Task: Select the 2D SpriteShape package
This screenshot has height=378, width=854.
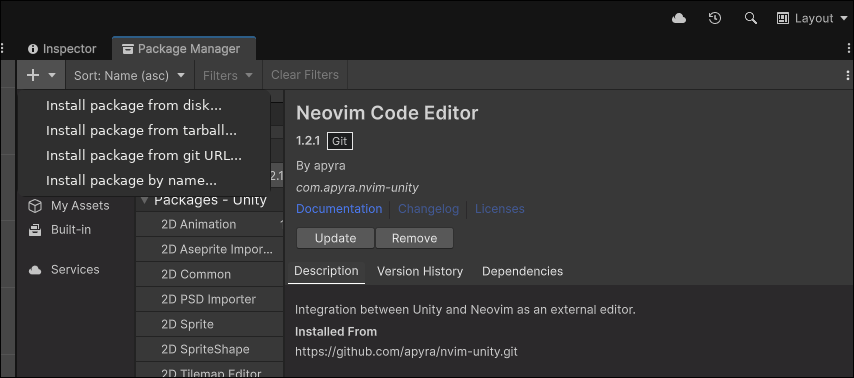Action: 210,349
